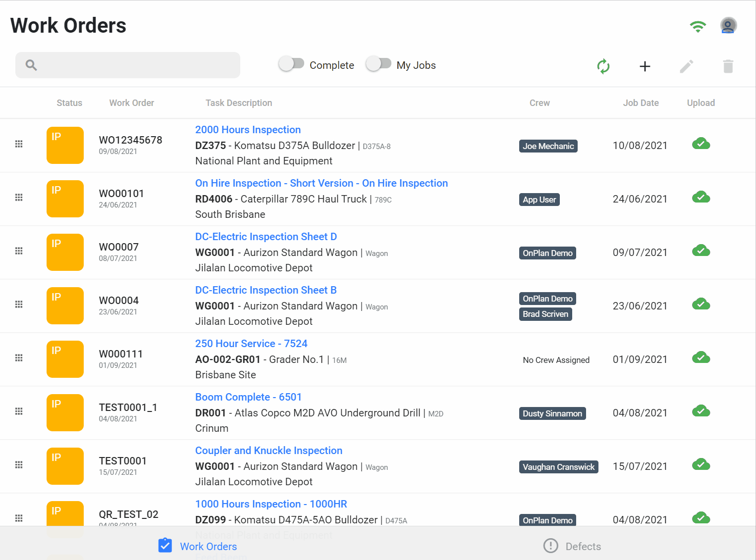Open the 2000 Hours Inspection link
This screenshot has height=560, width=756.
(x=248, y=130)
